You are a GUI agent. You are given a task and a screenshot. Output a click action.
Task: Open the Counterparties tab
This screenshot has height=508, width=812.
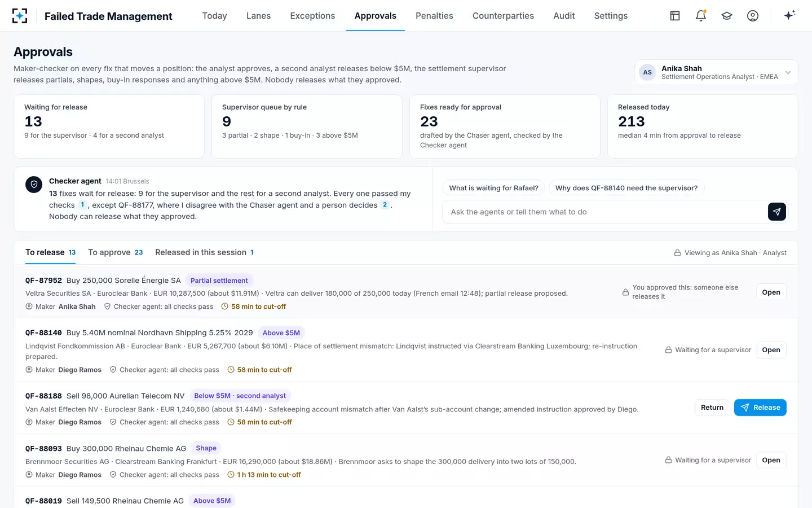(503, 16)
